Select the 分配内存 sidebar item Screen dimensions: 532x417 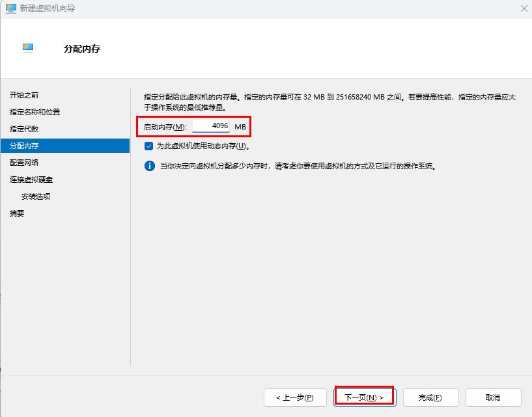click(65, 146)
